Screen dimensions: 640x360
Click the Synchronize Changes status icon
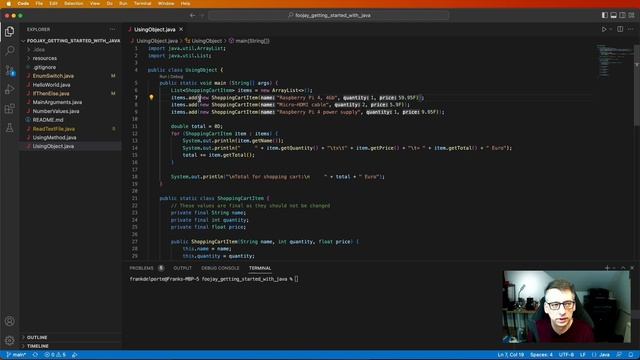click(x=35, y=355)
